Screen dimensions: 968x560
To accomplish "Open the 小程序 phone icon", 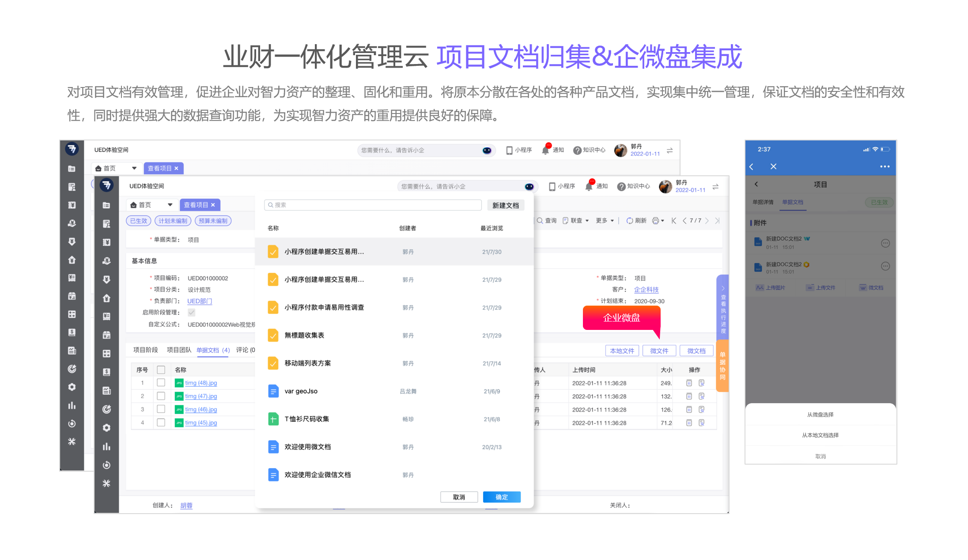I will pos(552,186).
